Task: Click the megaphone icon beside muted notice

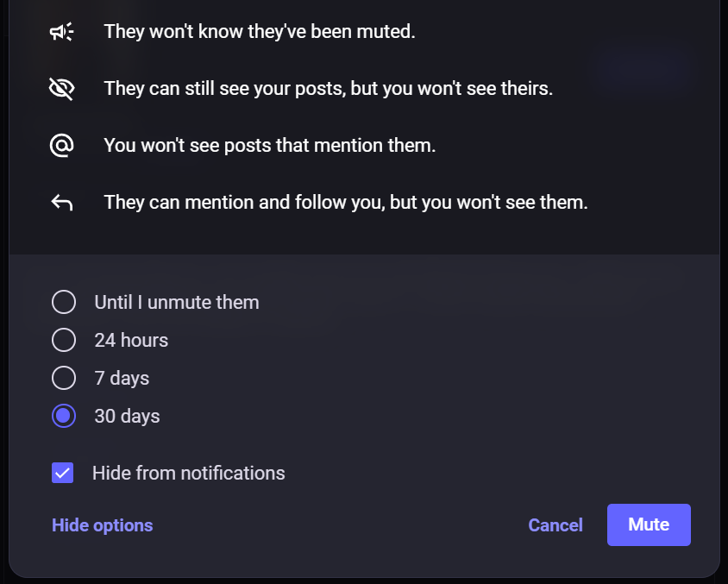Action: (x=62, y=32)
